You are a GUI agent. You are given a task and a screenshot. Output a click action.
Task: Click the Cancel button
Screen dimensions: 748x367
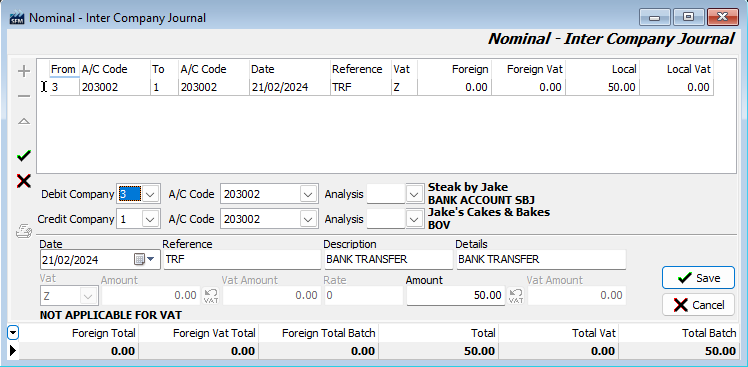click(698, 304)
